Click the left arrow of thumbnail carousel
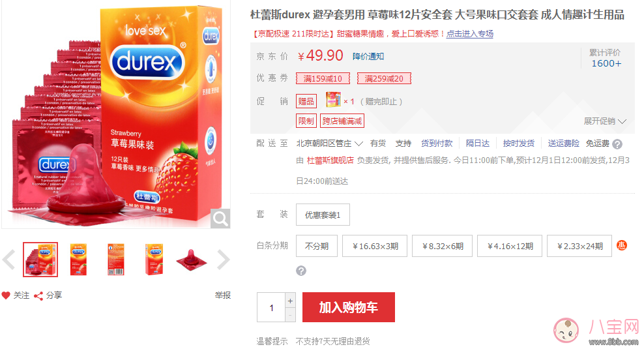The width and height of the screenshot is (644, 347). click(x=9, y=260)
